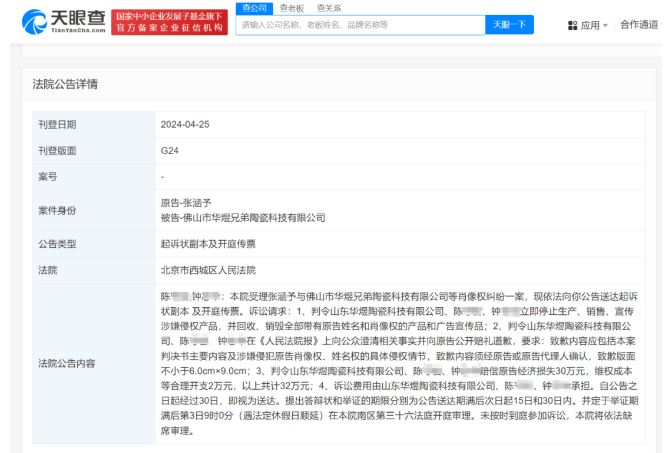Image resolution: width=667 pixels, height=453 pixels.
Task: Click the publish date 2024-04-25
Action: click(x=186, y=125)
